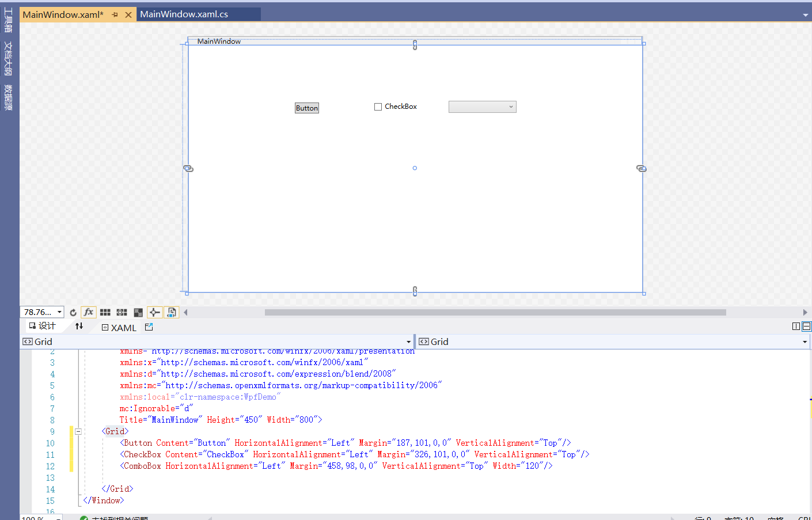The width and height of the screenshot is (812, 520).
Task: Refresh the designer with the reload icon
Action: pyautogui.click(x=73, y=312)
